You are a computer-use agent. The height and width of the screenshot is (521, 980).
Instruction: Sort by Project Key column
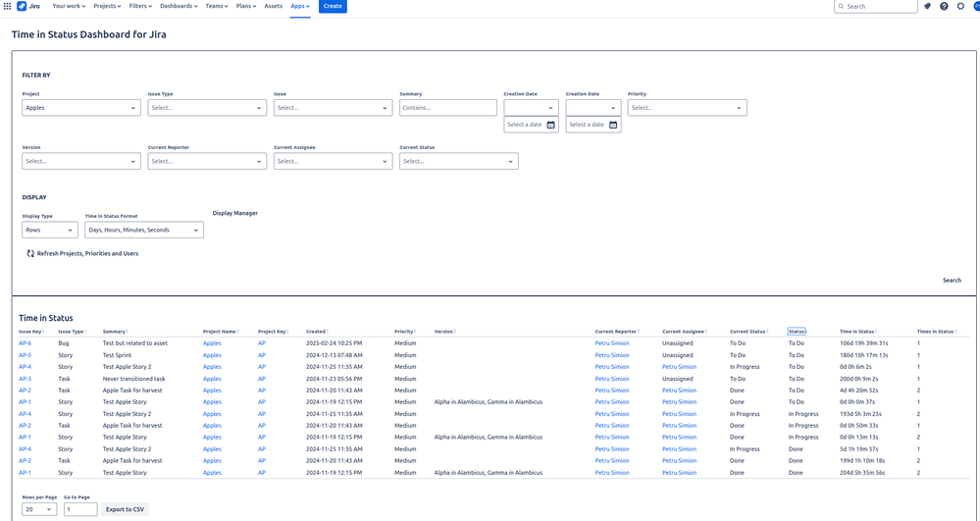point(273,332)
